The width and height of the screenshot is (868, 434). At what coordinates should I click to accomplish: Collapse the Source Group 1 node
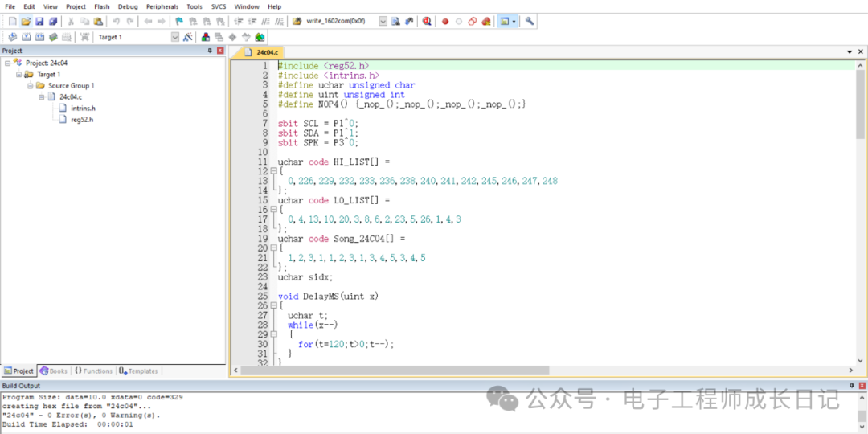pyautogui.click(x=31, y=86)
